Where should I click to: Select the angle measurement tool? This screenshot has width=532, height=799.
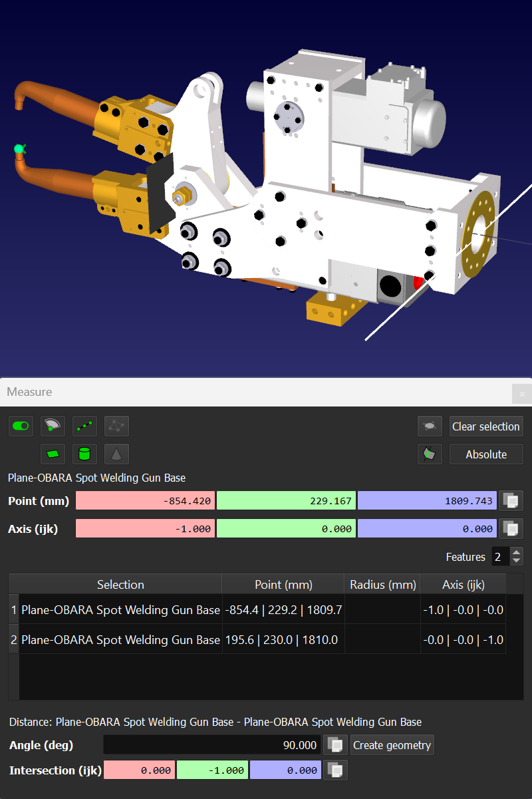click(x=53, y=426)
